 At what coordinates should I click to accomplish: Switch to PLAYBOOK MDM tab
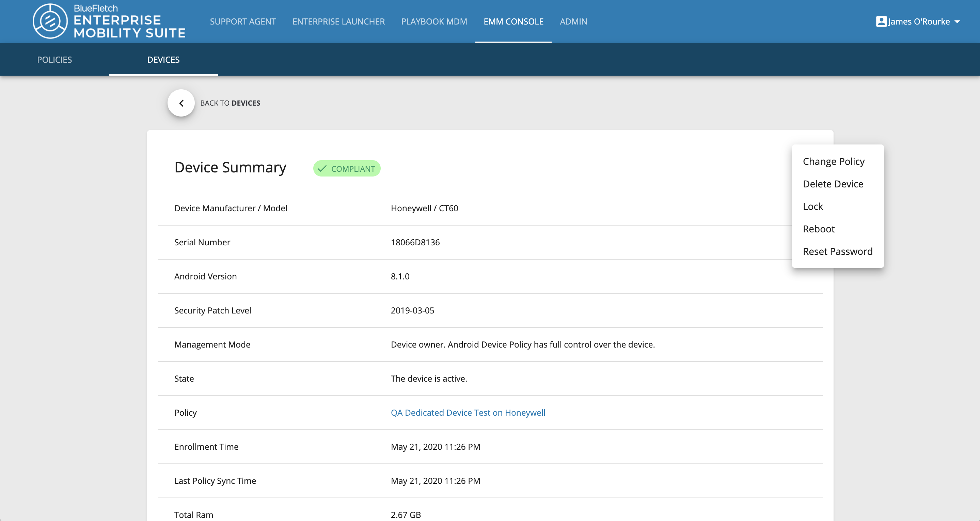[x=434, y=22]
